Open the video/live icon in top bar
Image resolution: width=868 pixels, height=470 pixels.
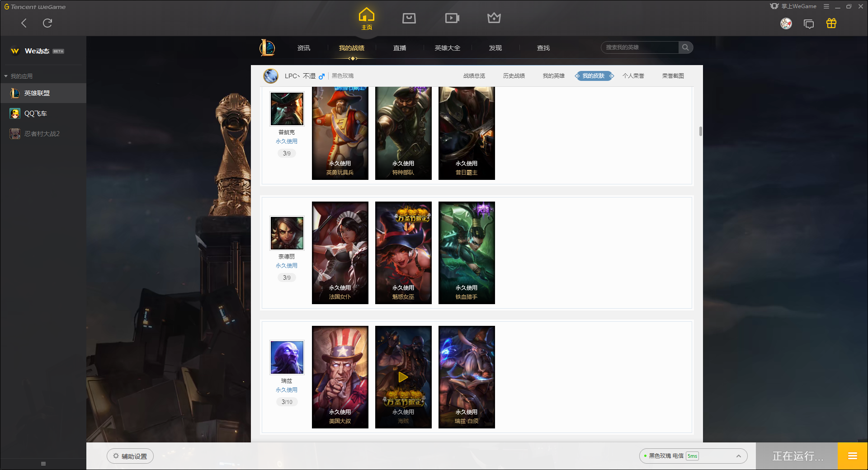point(452,18)
